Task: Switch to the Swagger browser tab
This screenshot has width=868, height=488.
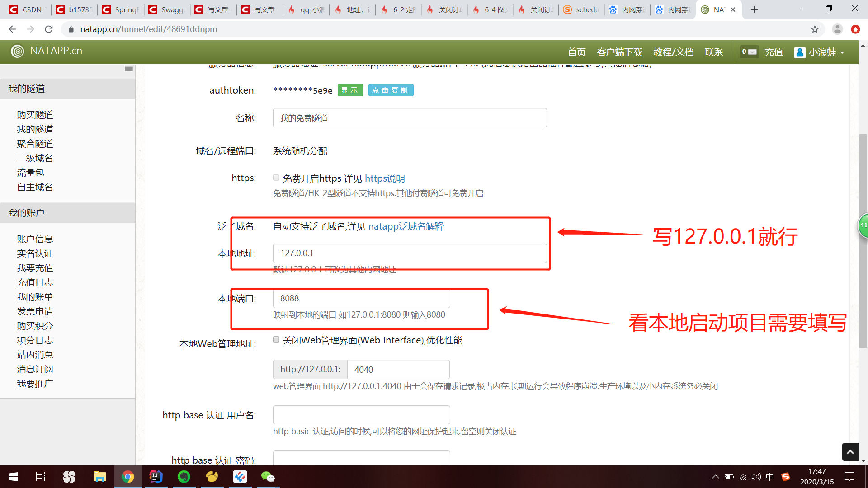Action: (x=167, y=9)
